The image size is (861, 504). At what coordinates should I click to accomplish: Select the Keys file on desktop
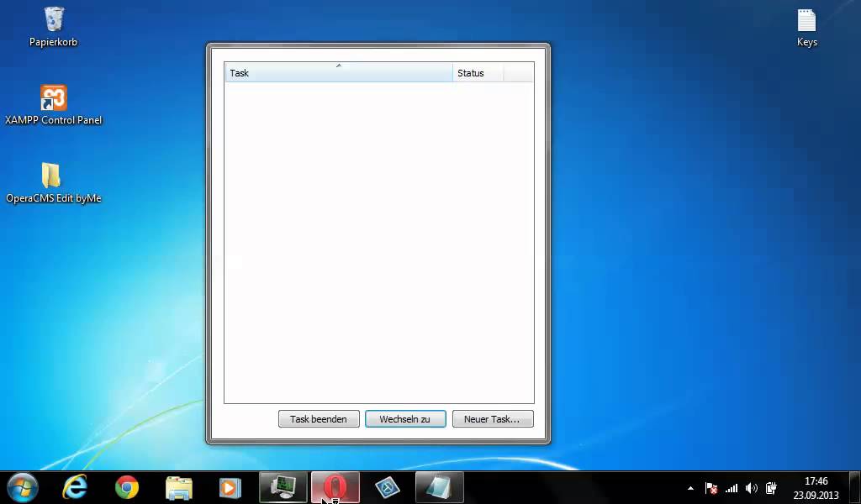point(806,28)
